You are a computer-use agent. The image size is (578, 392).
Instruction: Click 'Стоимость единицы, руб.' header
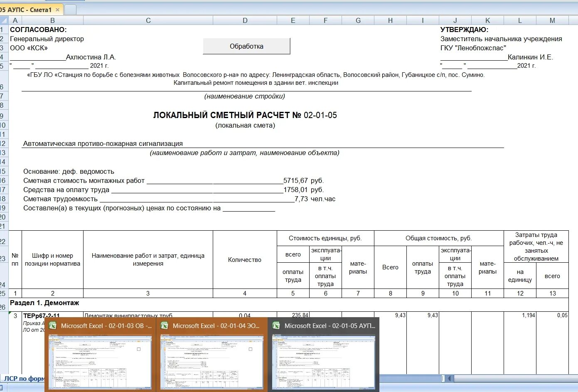[325, 238]
